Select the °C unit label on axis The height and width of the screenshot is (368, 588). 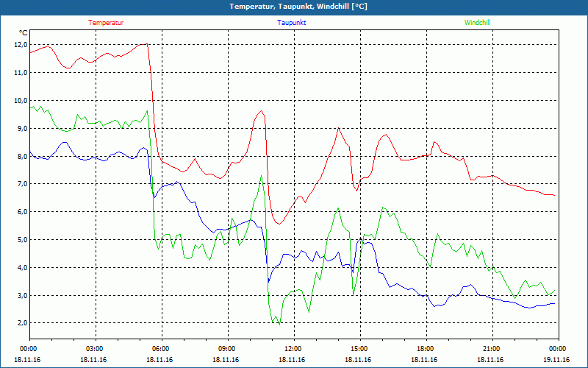tap(24, 32)
